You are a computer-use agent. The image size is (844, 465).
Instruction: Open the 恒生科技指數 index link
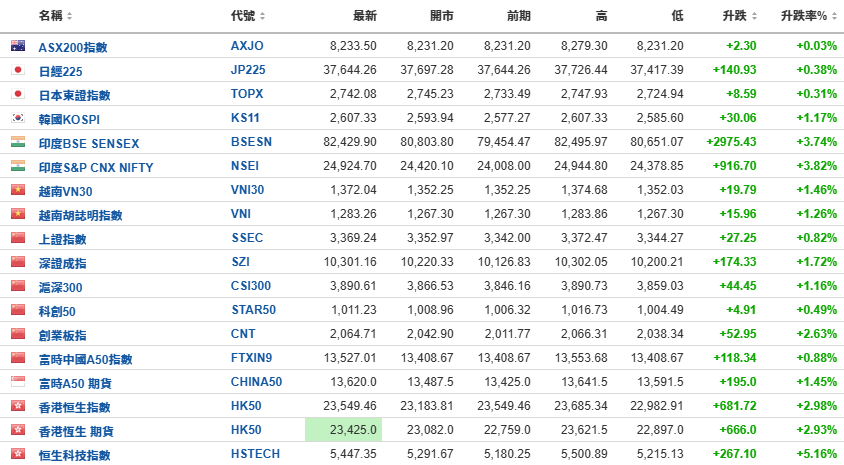(74, 455)
